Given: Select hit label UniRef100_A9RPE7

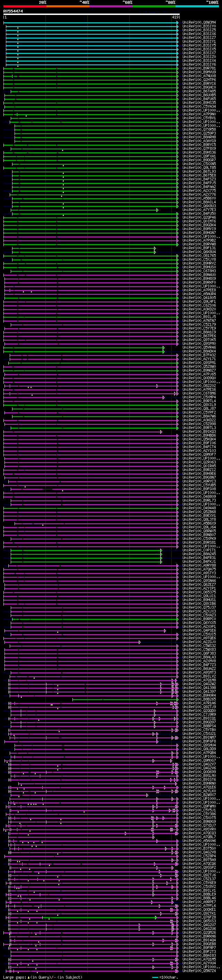Looking at the screenshot, I should coord(199,902).
